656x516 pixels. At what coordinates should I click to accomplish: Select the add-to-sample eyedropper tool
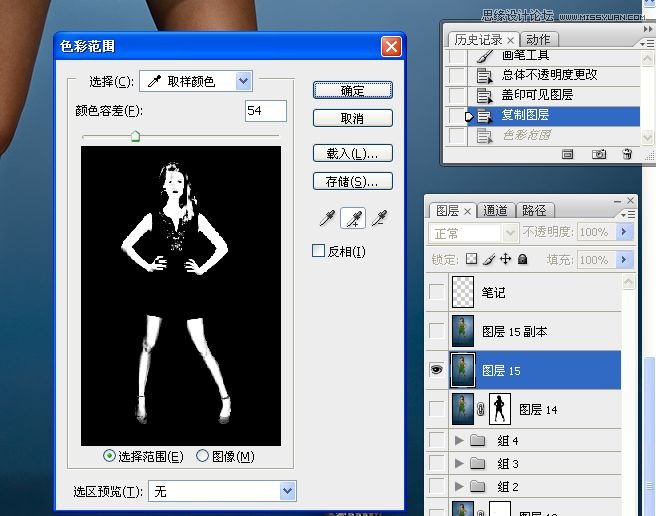tap(353, 218)
